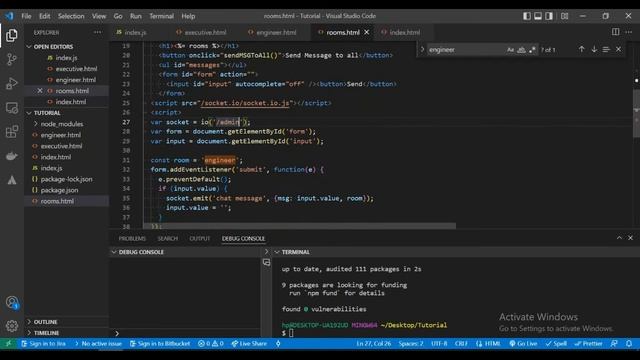Close the find widget

pyautogui.click(x=618, y=49)
